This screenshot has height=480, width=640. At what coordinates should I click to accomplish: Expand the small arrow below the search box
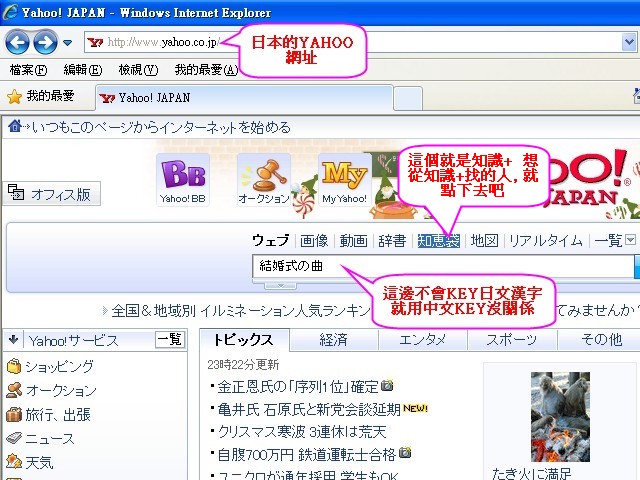coord(280,286)
